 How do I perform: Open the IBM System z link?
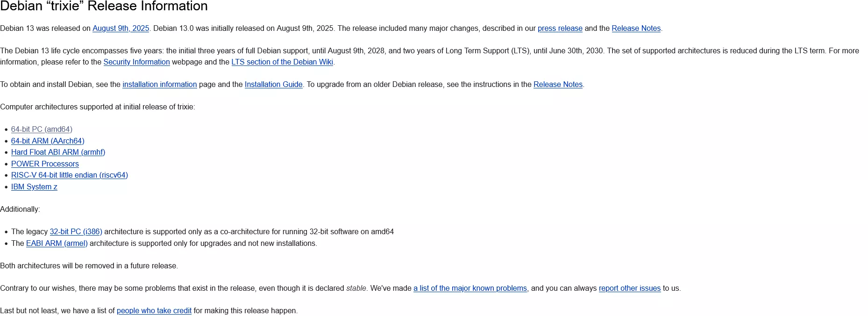click(x=34, y=187)
